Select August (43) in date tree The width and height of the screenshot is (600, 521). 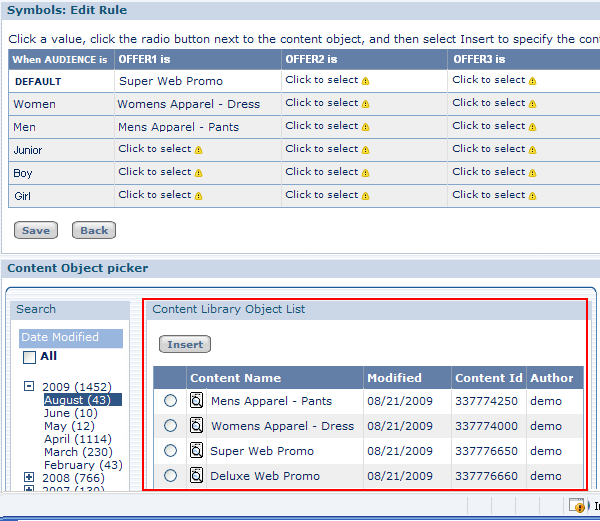click(x=82, y=400)
